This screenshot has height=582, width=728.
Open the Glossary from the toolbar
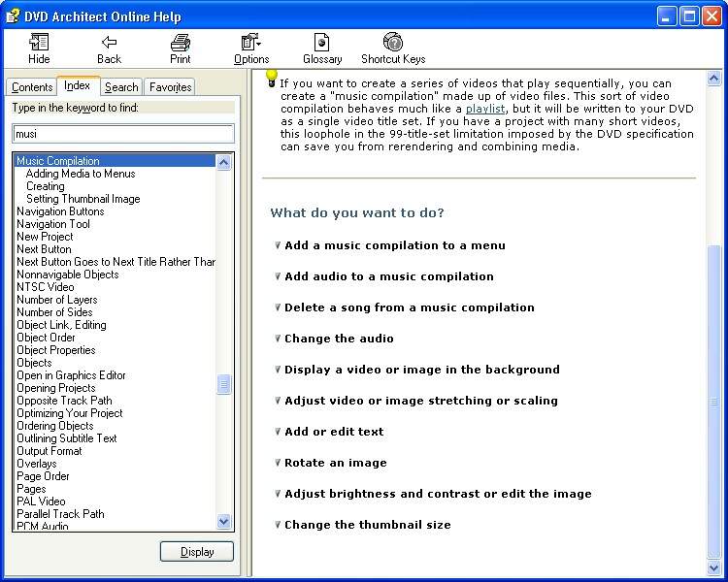pyautogui.click(x=322, y=48)
